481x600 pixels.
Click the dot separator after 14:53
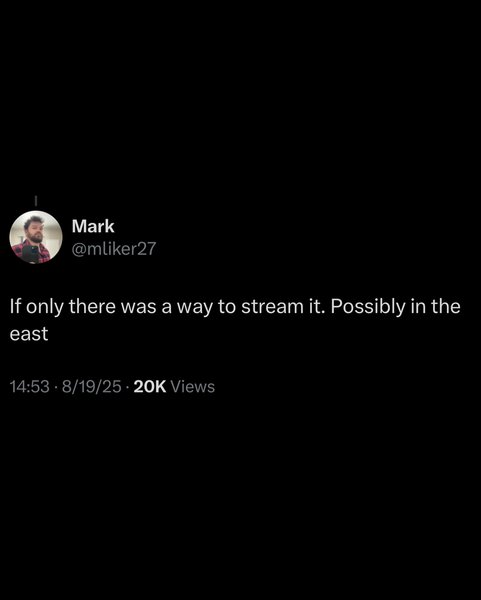point(56,387)
